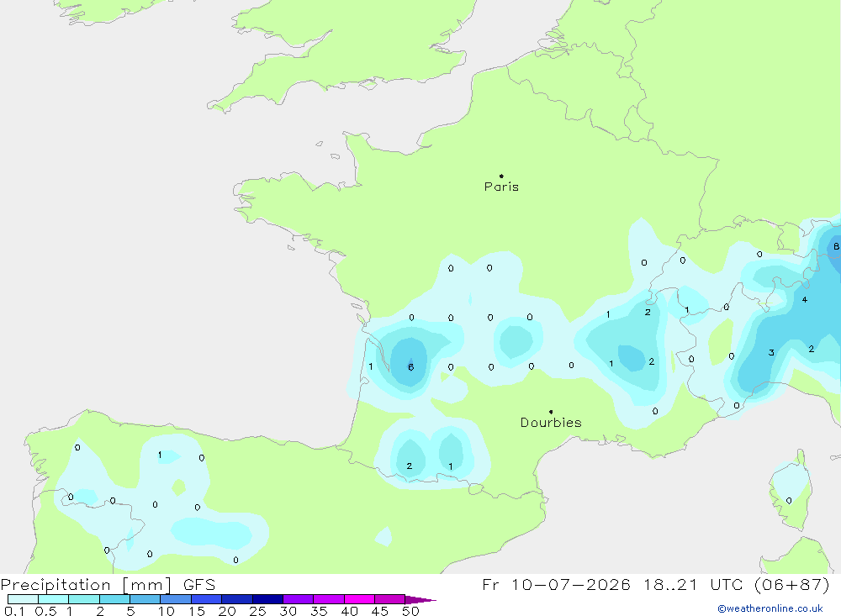Select the 5–10 mm legend swatch
This screenshot has height=616, width=841.
145,599
